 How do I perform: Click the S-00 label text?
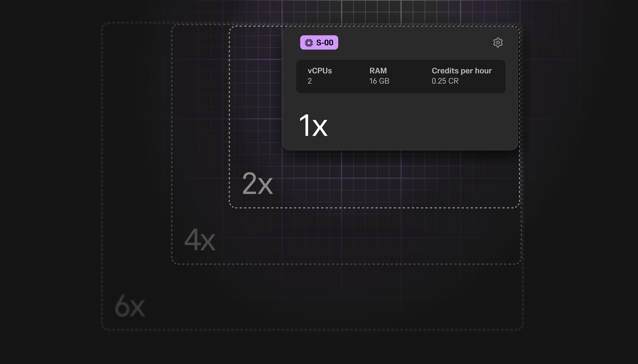tap(325, 43)
